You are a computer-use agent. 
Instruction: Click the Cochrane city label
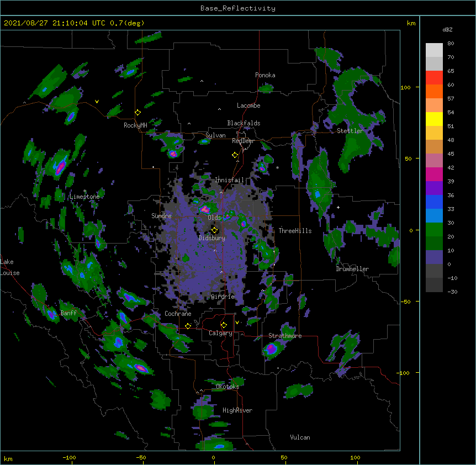178,314
